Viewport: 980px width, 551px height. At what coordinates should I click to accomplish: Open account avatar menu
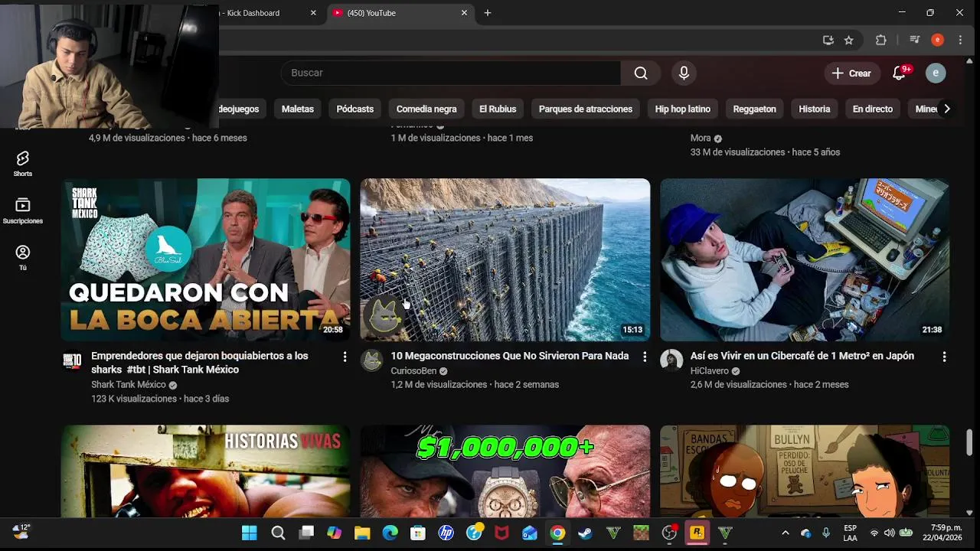click(x=936, y=73)
